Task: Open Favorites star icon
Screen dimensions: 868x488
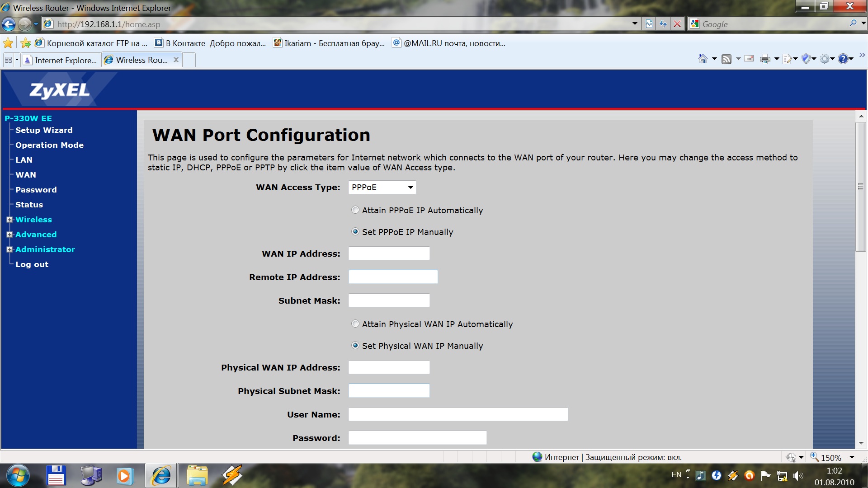Action: (8, 43)
